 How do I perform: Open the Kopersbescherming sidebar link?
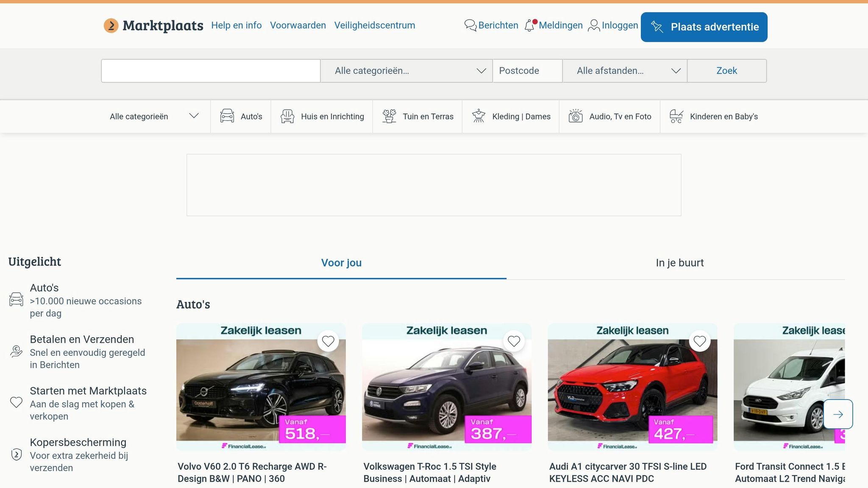pos(78,442)
